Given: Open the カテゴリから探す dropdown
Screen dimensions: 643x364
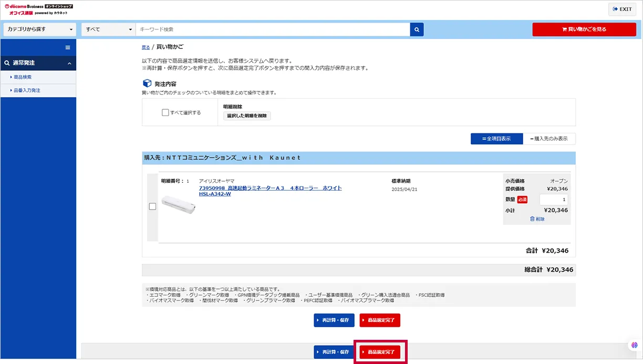Looking at the screenshot, I should coord(39,29).
